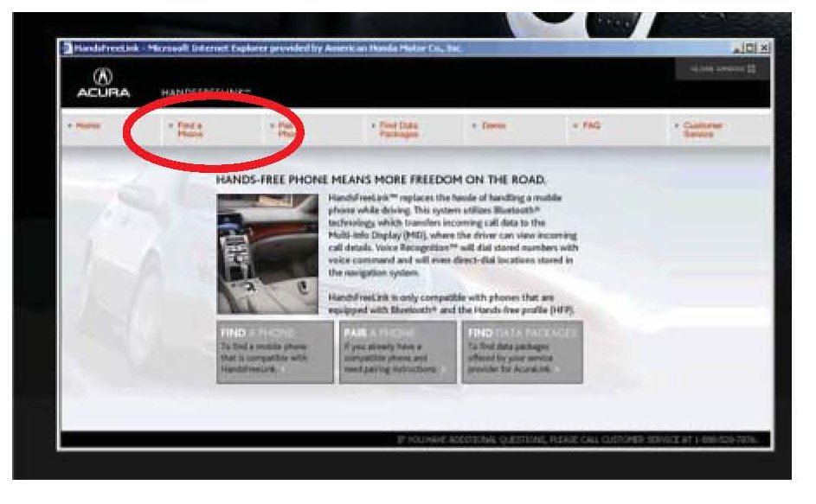
Task: Click the HandsFreeLink title beside Acura logo
Action: click(x=205, y=90)
